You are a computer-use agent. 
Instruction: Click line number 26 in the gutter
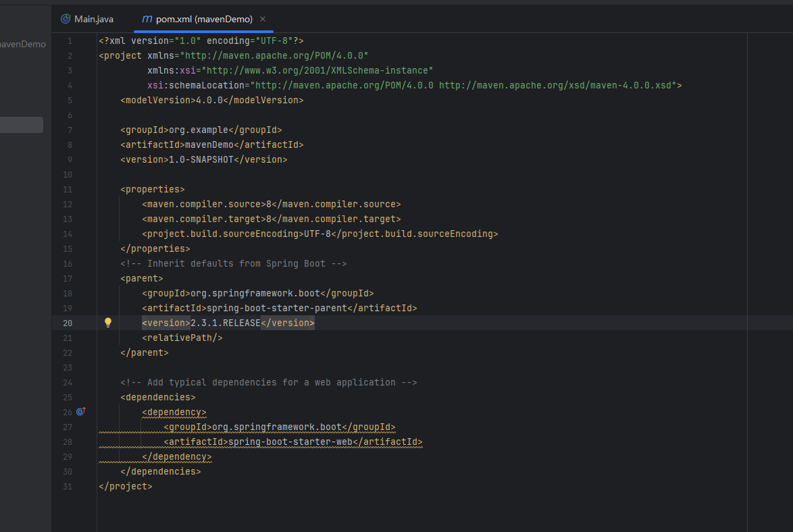(68, 412)
